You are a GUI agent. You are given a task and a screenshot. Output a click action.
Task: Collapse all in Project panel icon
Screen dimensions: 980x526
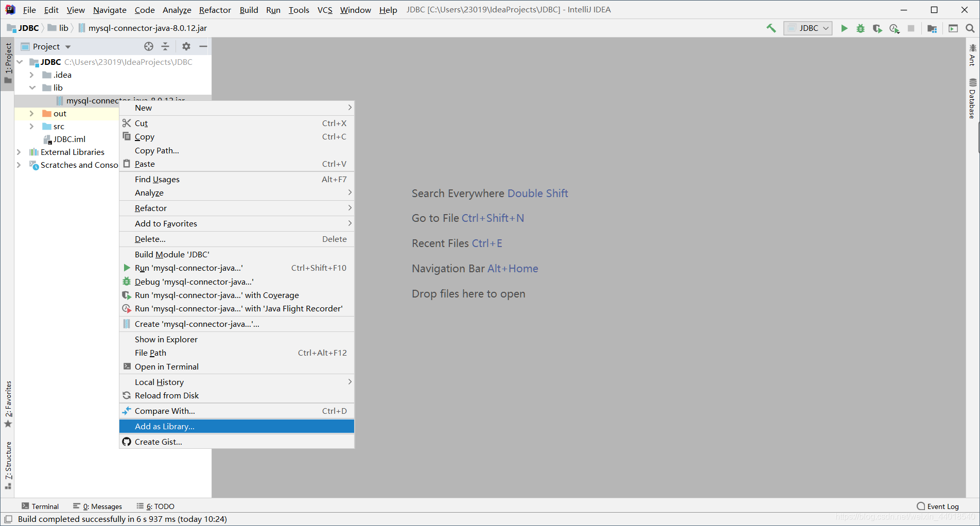(165, 46)
